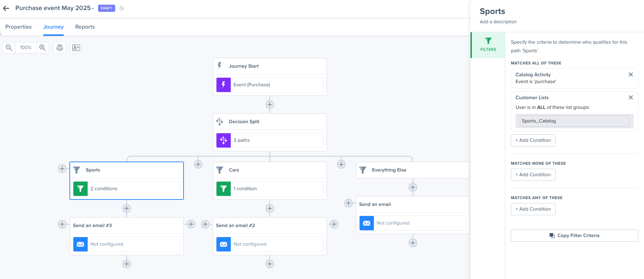
Task: Zoom out the journey canvas
Action: pyautogui.click(x=9, y=48)
